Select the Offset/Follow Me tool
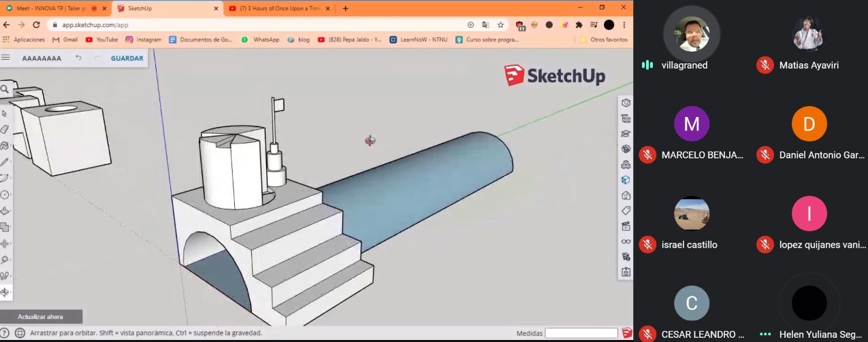Screen dimensions: 868x342 5,227
